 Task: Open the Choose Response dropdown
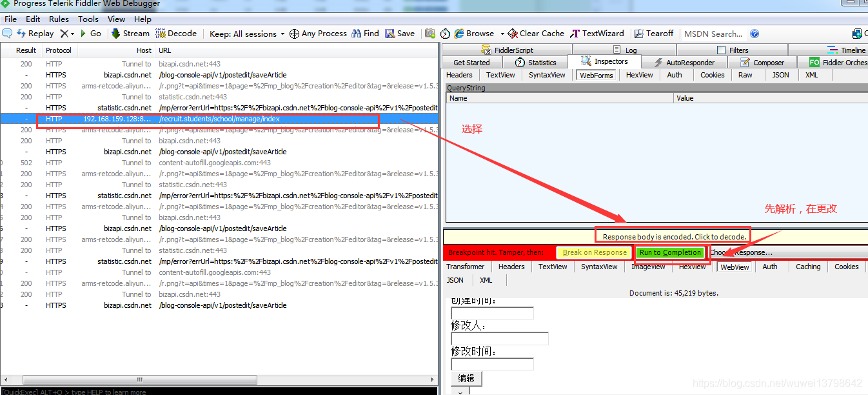click(x=742, y=252)
